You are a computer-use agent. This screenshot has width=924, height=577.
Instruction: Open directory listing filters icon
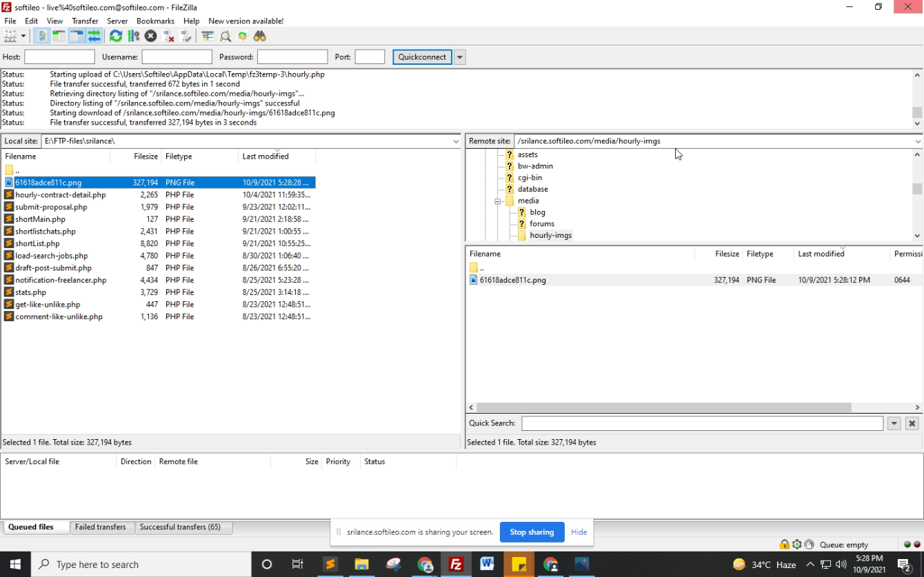[x=208, y=36]
